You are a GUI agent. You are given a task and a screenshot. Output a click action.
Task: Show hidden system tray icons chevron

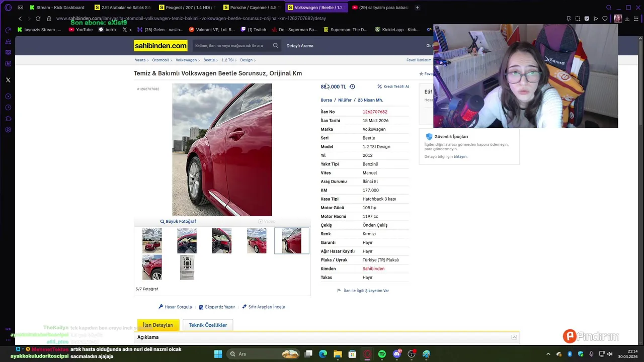[x=548, y=354]
